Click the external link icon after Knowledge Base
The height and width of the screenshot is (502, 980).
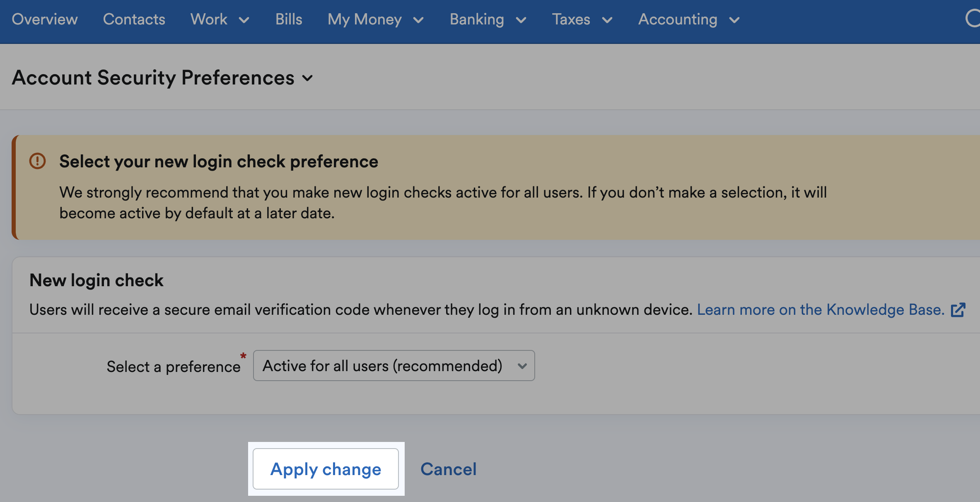click(958, 310)
